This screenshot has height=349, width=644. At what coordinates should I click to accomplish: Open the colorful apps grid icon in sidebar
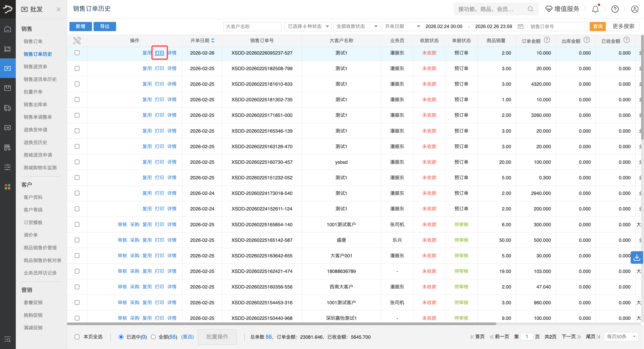(8, 186)
